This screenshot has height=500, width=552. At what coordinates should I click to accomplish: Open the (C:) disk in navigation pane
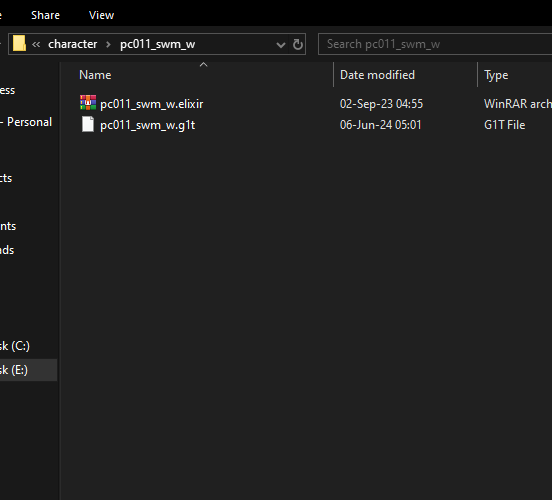tap(15, 346)
